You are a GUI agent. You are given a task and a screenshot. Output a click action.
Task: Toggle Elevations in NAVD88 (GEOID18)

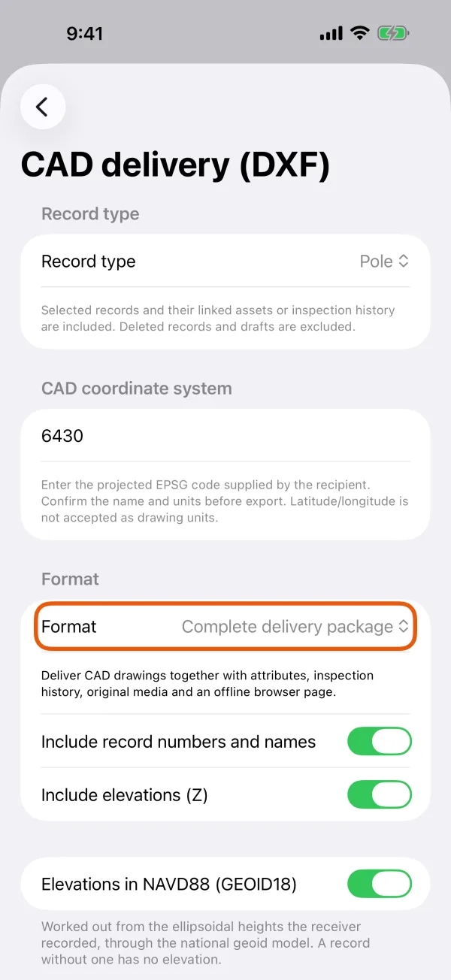click(380, 885)
